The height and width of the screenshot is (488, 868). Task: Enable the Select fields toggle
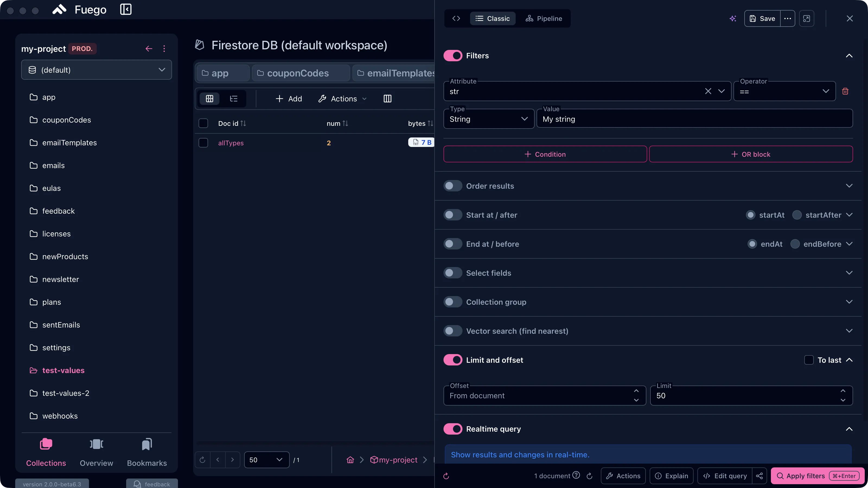(452, 273)
